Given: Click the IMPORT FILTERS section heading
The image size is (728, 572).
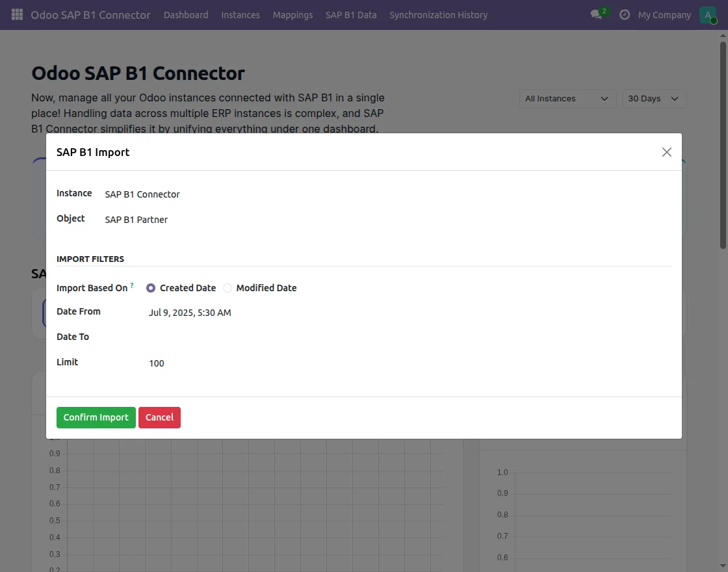Looking at the screenshot, I should [90, 259].
